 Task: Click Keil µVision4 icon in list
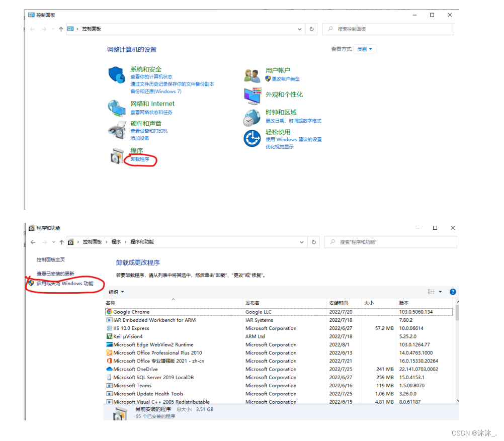[x=109, y=336]
